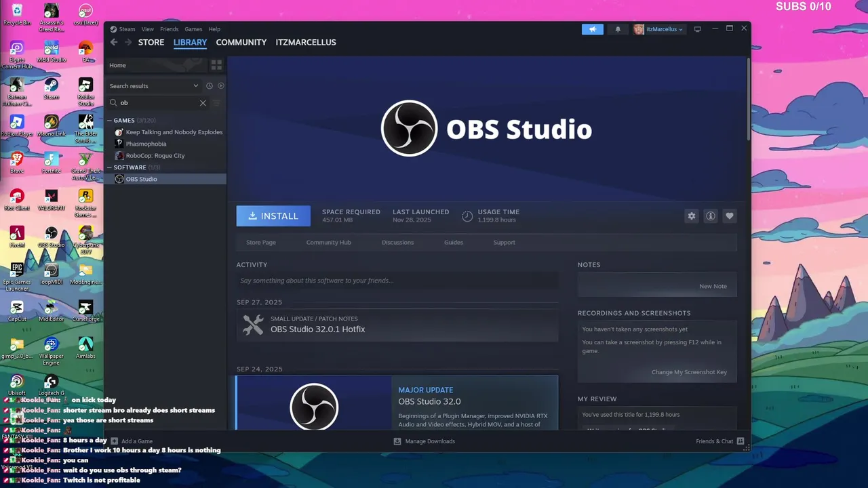
Task: Open the Guides link
Action: pyautogui.click(x=454, y=243)
